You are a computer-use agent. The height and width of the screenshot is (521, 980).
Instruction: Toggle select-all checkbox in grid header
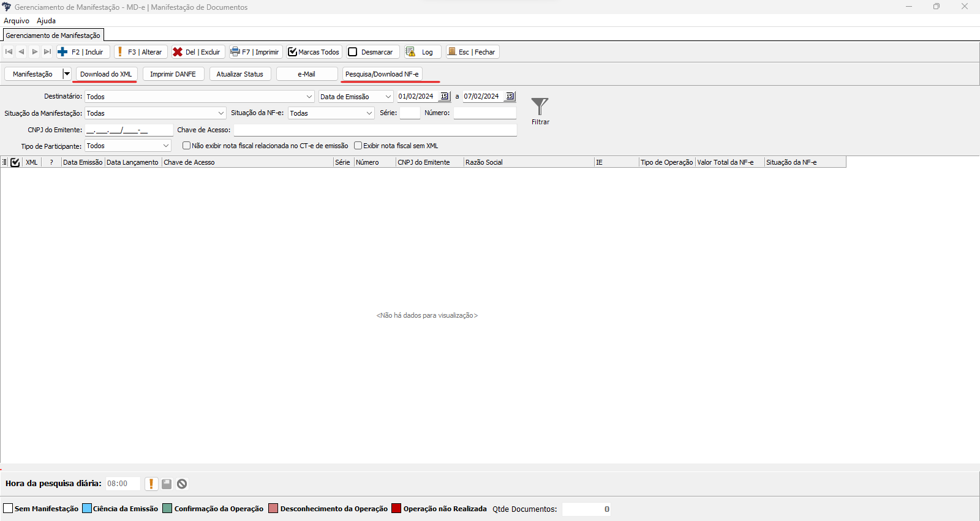15,162
